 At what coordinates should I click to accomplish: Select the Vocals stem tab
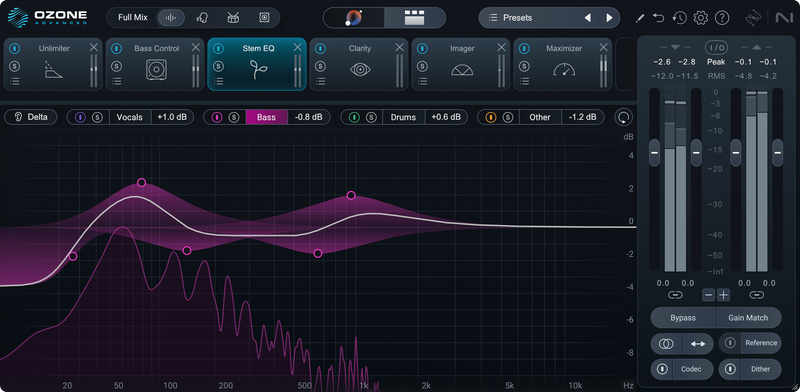[x=130, y=117]
